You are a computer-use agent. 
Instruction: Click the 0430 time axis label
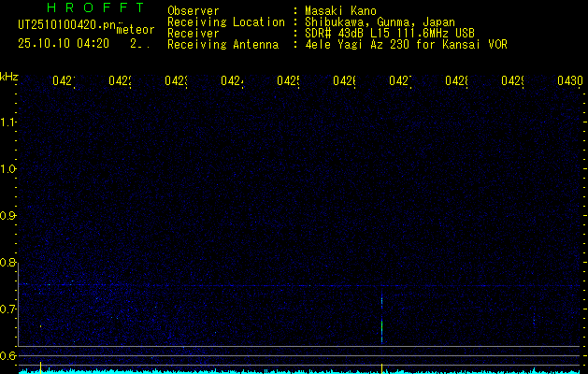pos(570,81)
